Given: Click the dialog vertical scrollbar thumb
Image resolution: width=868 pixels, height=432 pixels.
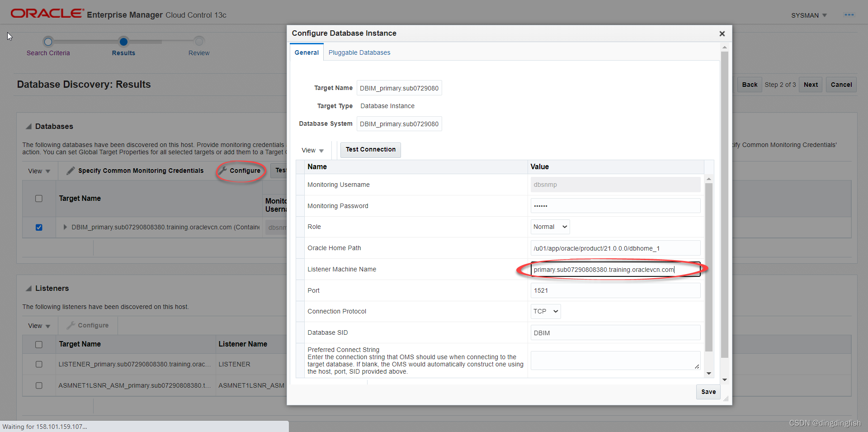Looking at the screenshot, I should pos(725,204).
